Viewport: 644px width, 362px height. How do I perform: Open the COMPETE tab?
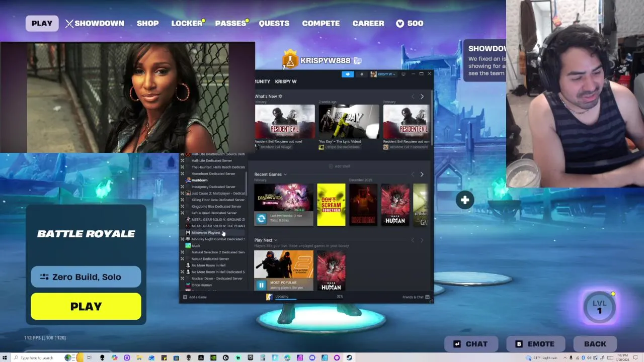[x=321, y=24]
